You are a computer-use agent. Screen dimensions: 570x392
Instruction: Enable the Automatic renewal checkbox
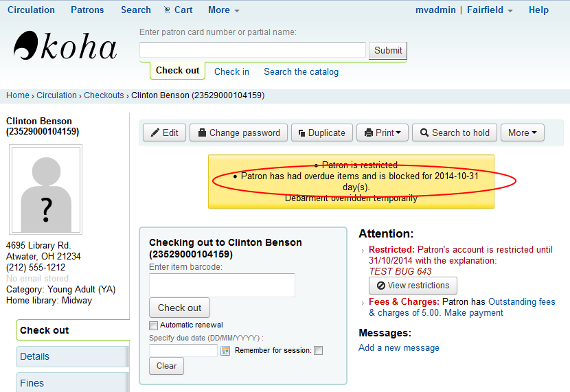[154, 325]
